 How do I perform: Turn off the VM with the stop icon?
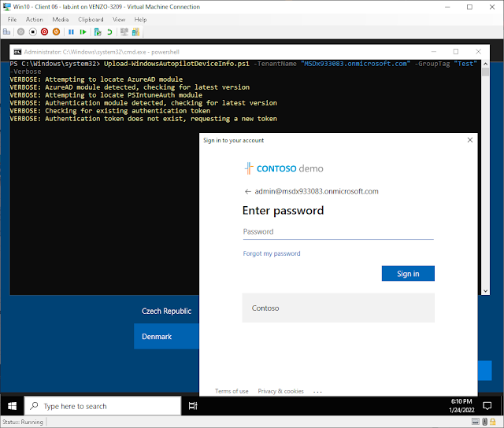[x=33, y=31]
